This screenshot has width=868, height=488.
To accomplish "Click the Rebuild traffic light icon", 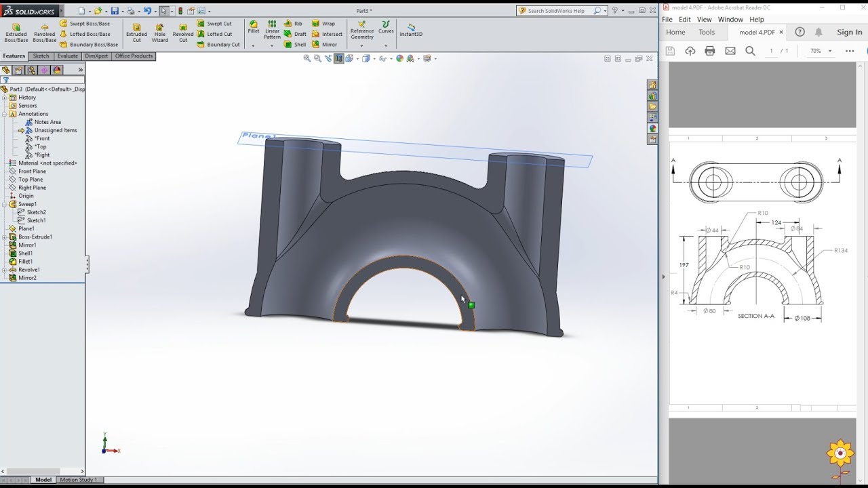I will (180, 11).
